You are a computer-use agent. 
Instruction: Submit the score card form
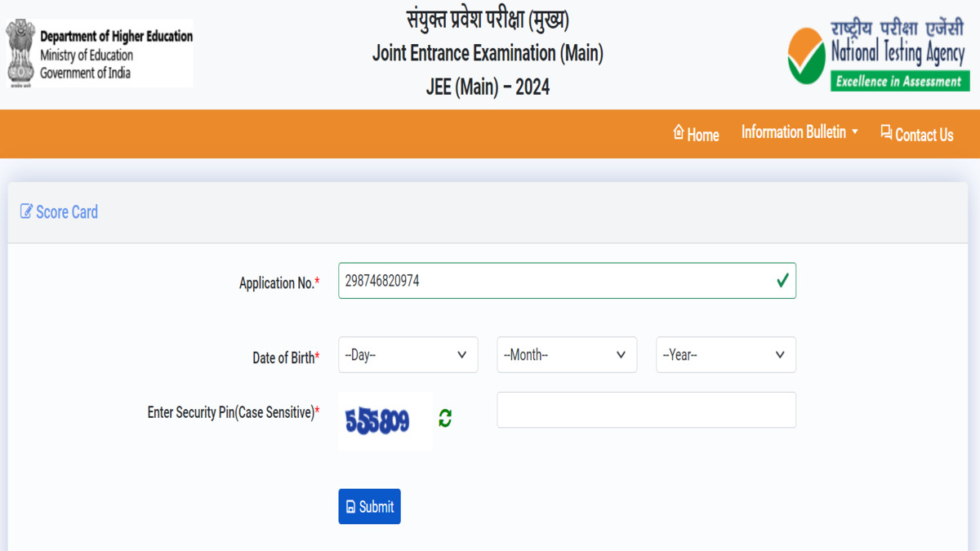tap(369, 506)
